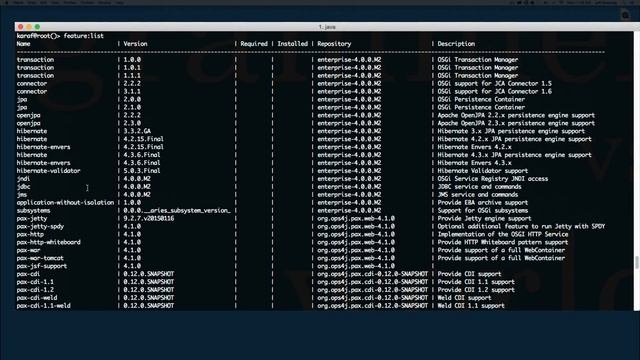The height and width of the screenshot is (360, 640).
Task: Select the 'jdbc' feature name
Action: tap(23, 187)
